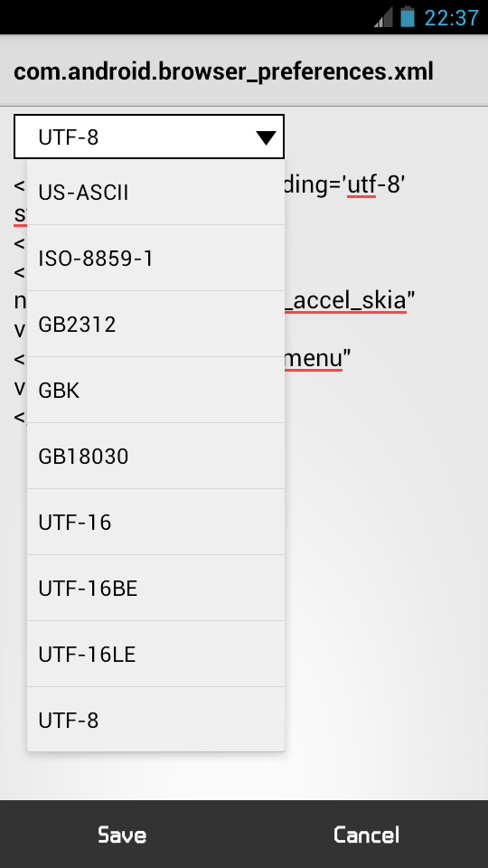Image resolution: width=488 pixels, height=868 pixels.
Task: Tap the battery icon in status bar
Action: 408,16
